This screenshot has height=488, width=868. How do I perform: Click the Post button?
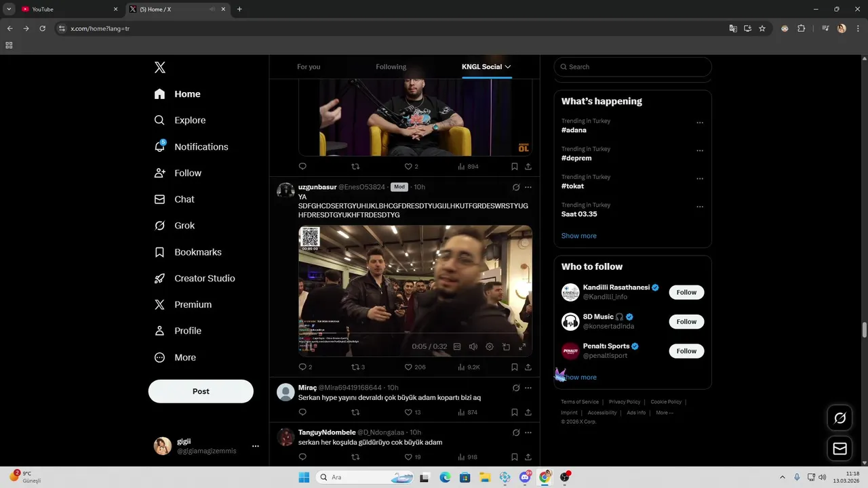pyautogui.click(x=201, y=391)
